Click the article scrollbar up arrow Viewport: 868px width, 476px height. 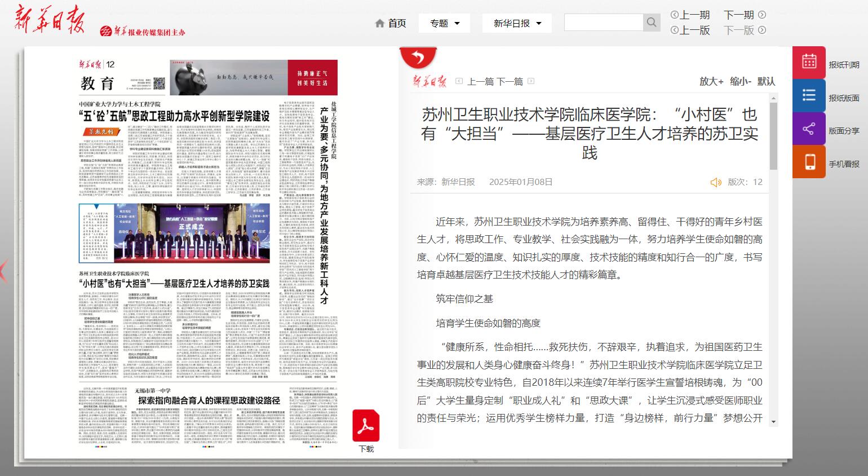click(x=773, y=98)
